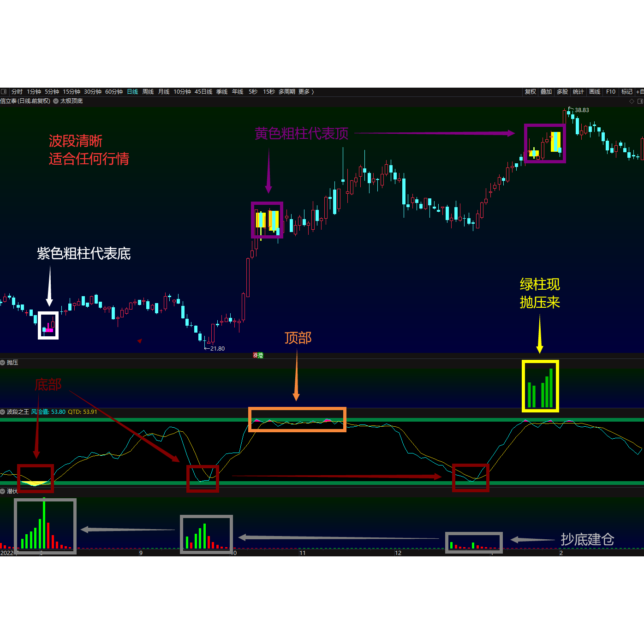Open the 多周期 view tab
644x644 pixels.
[x=286, y=92]
